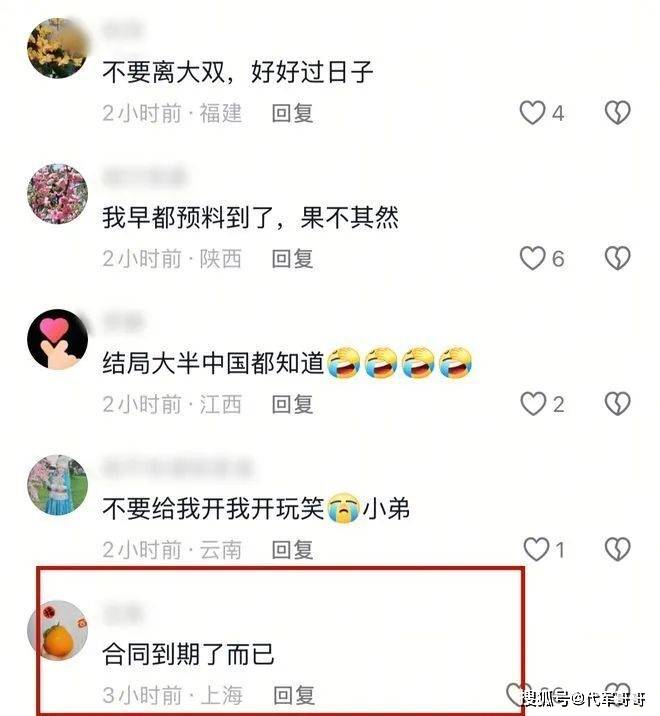The height and width of the screenshot is (716, 660).
Task: Dislike the comment posted from Yunnan
Action: pyautogui.click(x=618, y=549)
